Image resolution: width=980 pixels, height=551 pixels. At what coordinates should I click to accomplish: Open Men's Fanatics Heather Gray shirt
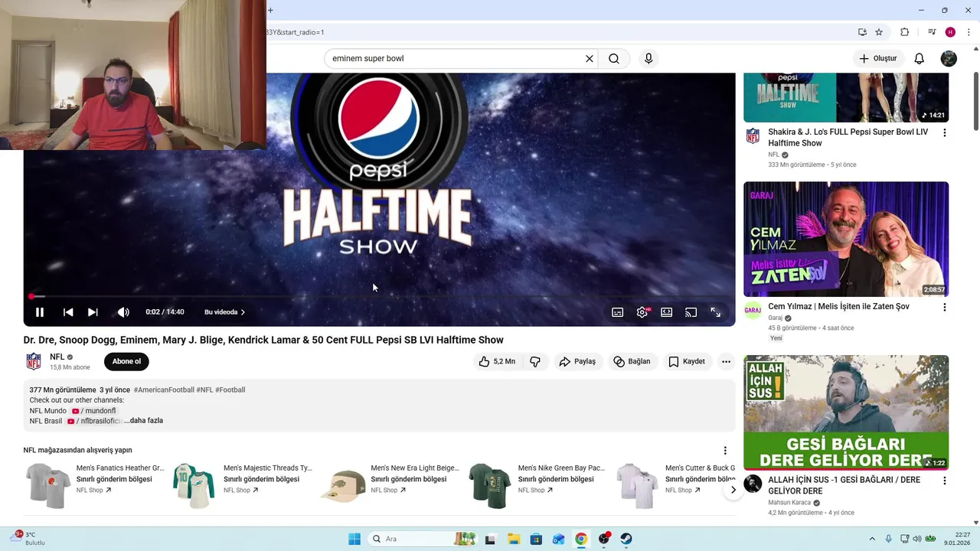pyautogui.click(x=95, y=485)
